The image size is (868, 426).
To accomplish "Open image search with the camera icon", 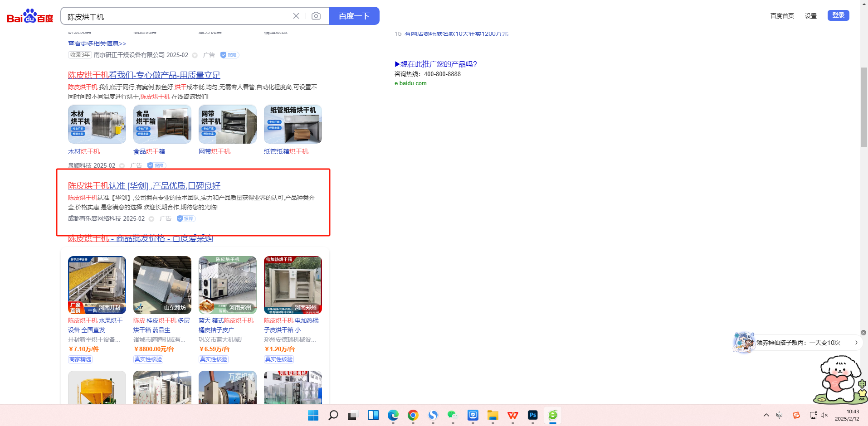I will pos(316,16).
